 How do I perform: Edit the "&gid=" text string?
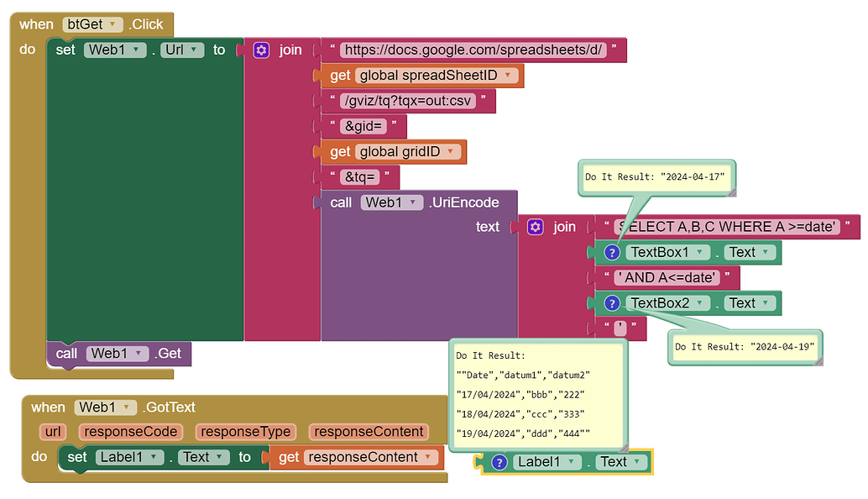[362, 127]
